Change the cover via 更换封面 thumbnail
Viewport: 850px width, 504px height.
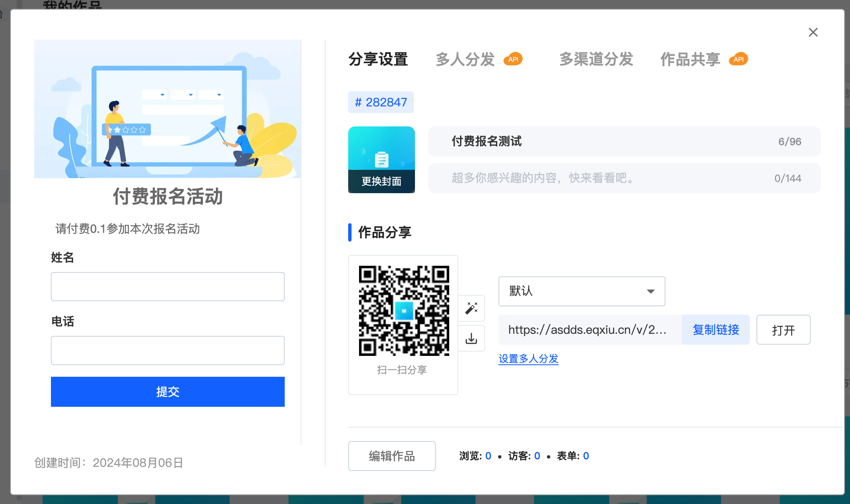[382, 160]
